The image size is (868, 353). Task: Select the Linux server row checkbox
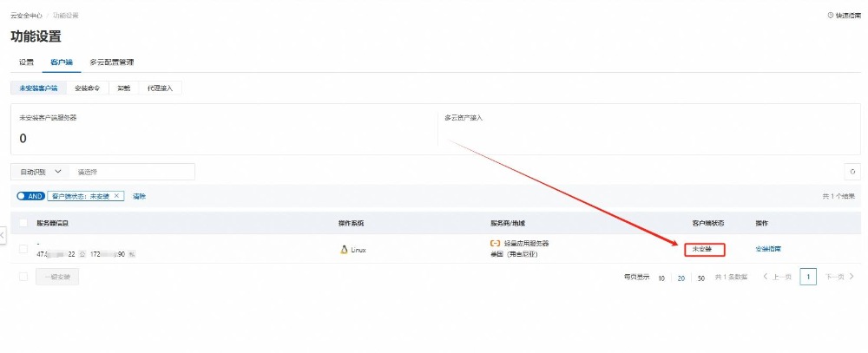point(23,249)
